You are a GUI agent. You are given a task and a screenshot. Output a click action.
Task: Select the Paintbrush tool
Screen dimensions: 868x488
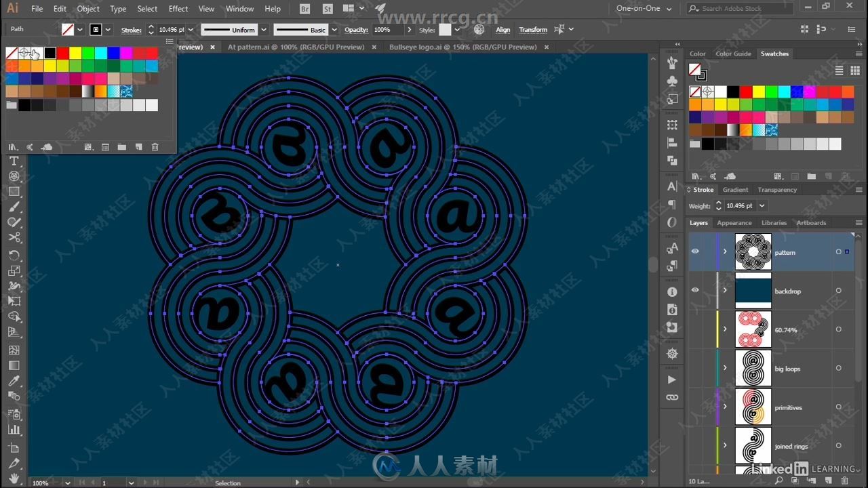[x=14, y=207]
